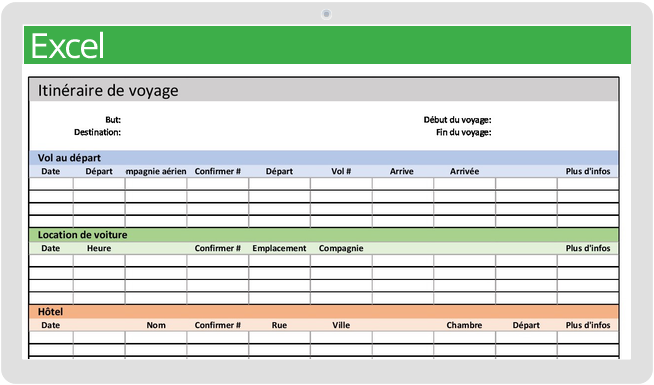Click the 'Chambre' column header
This screenshot has width=654, height=385.
point(464,325)
